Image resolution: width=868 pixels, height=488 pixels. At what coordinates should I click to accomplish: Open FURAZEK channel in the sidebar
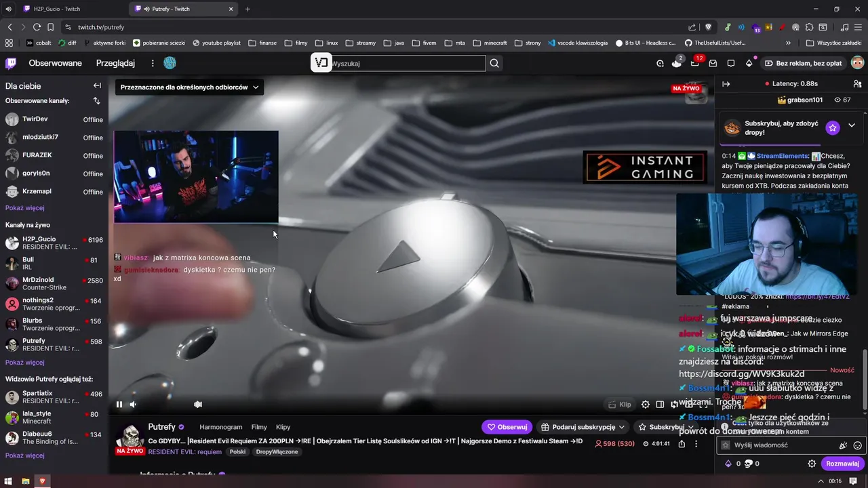[x=54, y=155]
